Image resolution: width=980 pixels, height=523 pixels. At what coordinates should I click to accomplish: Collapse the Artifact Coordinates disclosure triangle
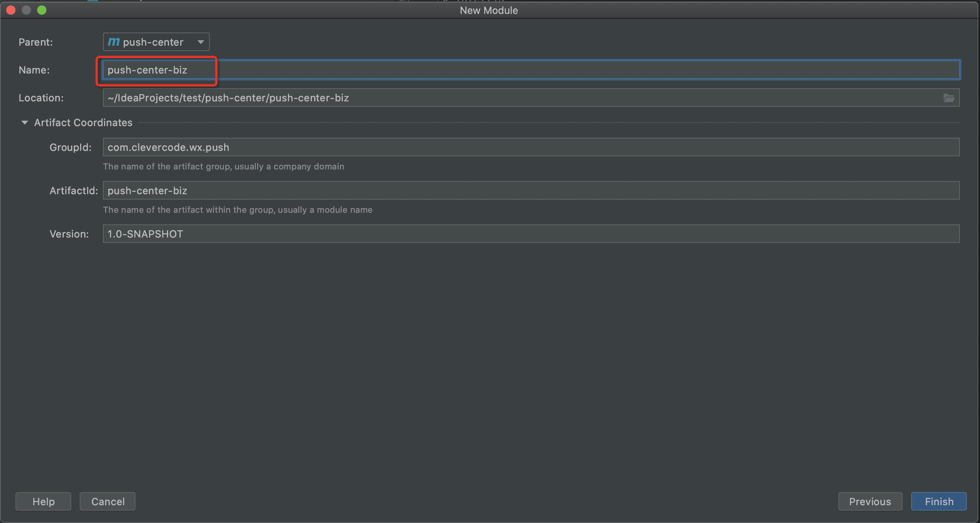point(24,123)
